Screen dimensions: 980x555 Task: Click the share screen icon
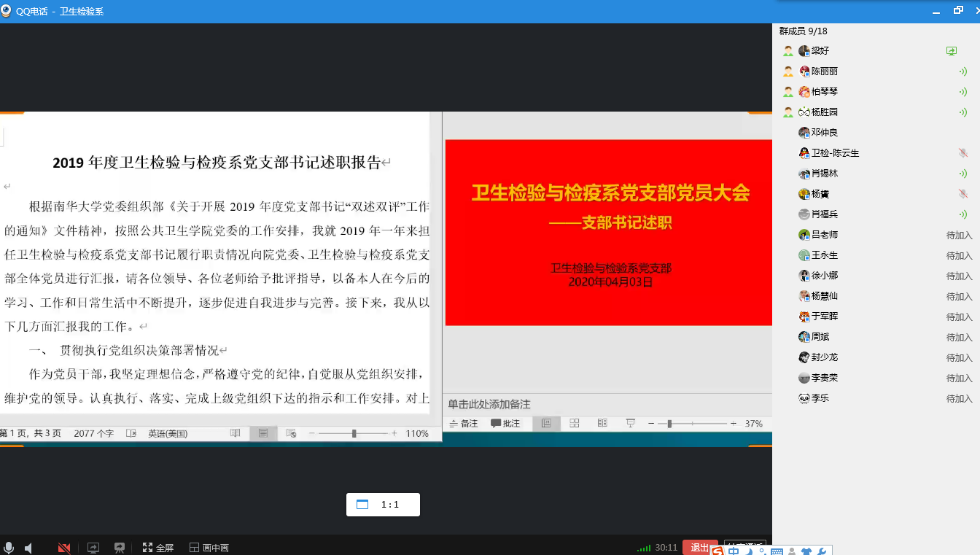pos(93,548)
